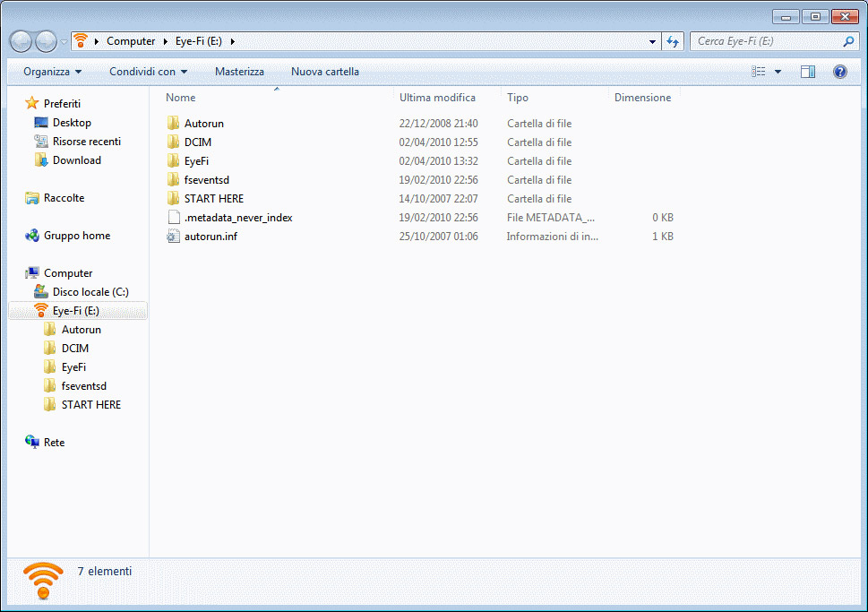The image size is (868, 612).
Task: Close the Explorer window
Action: [846, 17]
